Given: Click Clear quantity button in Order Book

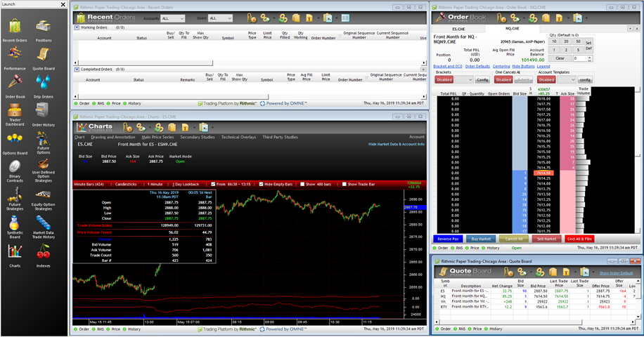Looking at the screenshot, I should (560, 59).
